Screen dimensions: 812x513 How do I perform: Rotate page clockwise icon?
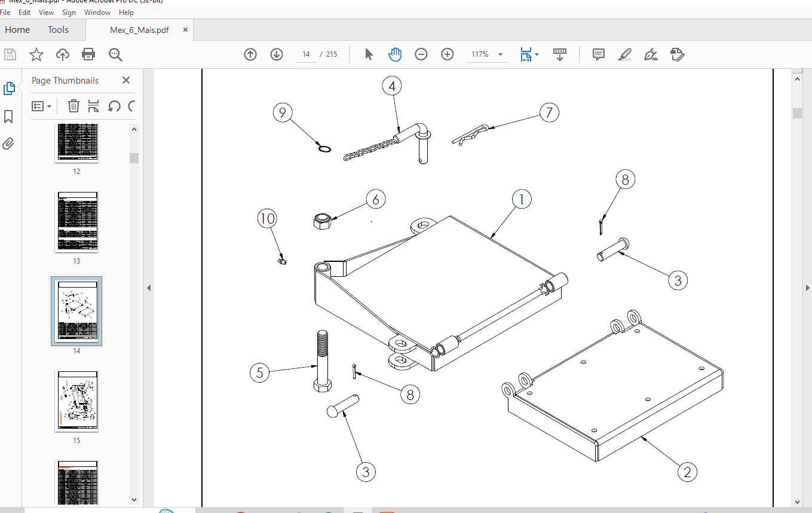click(x=131, y=106)
